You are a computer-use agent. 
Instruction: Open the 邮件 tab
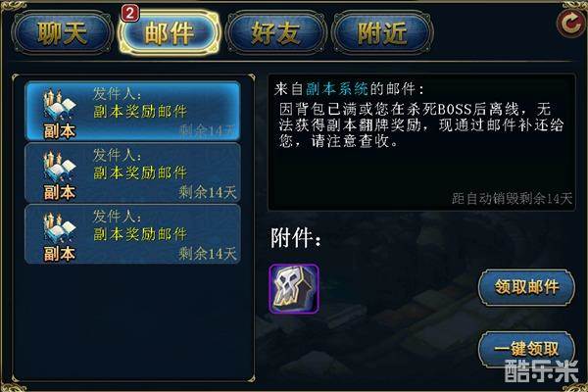pyautogui.click(x=170, y=33)
